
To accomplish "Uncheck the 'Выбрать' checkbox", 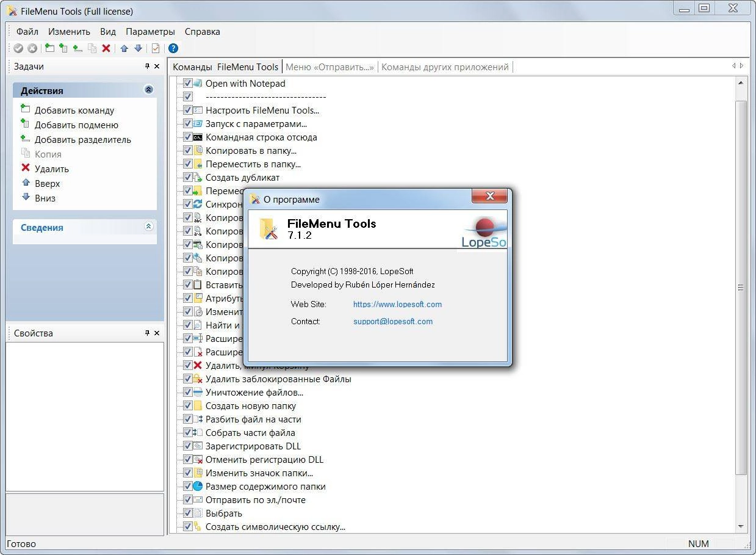I will (x=187, y=513).
